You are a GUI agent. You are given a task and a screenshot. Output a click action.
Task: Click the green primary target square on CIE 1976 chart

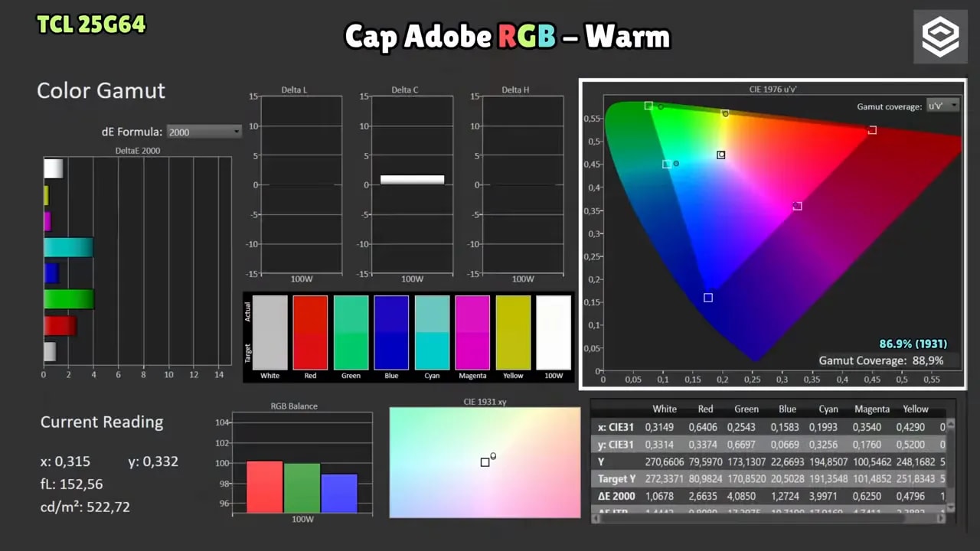(648, 106)
